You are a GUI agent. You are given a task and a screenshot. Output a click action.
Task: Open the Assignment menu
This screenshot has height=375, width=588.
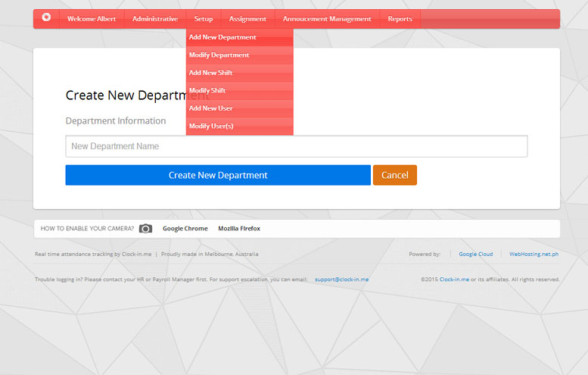point(247,19)
